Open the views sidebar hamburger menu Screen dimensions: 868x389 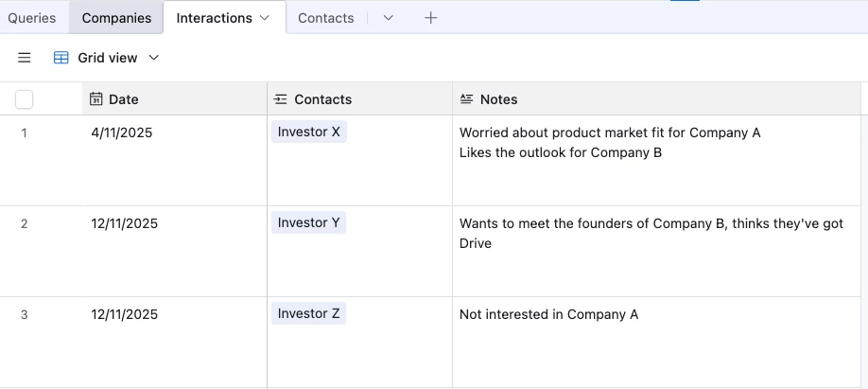(x=25, y=58)
